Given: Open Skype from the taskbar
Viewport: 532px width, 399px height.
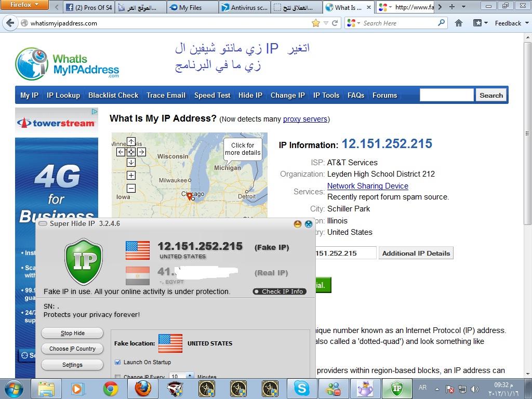Looking at the screenshot, I should pyautogui.click(x=302, y=389).
